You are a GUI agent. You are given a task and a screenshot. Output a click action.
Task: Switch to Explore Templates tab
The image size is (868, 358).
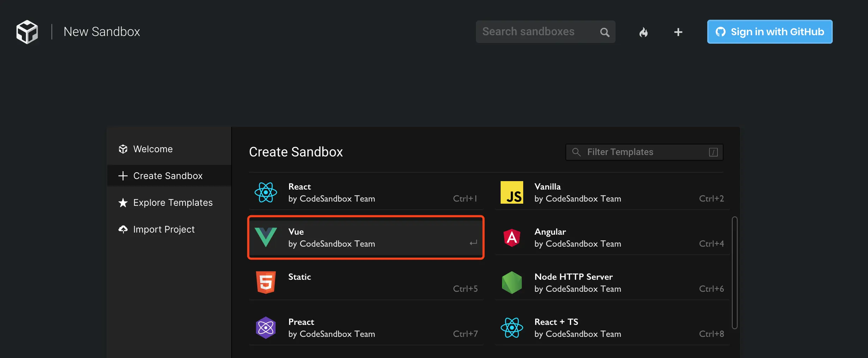[172, 203]
